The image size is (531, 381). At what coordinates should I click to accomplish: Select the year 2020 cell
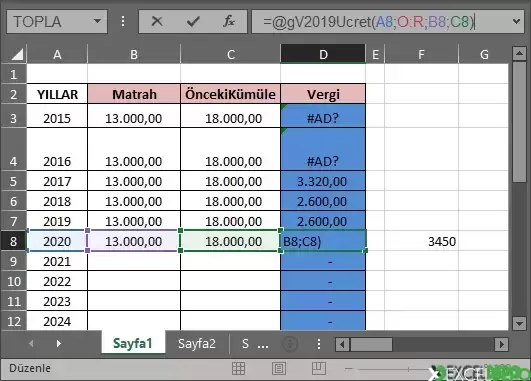pos(57,241)
